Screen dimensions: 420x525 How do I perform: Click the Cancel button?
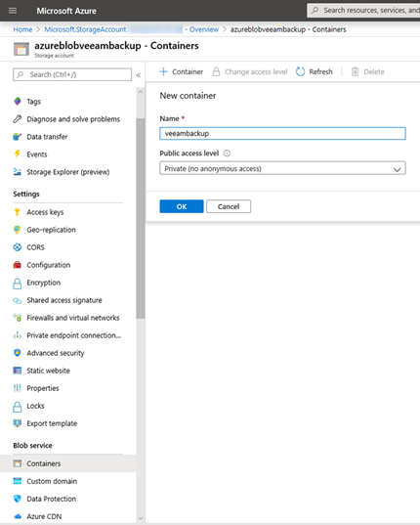point(229,206)
